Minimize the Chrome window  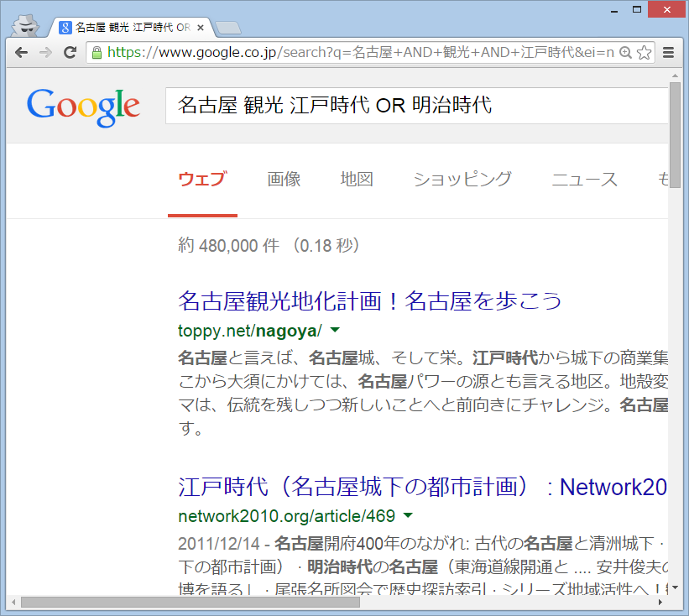pos(614,10)
